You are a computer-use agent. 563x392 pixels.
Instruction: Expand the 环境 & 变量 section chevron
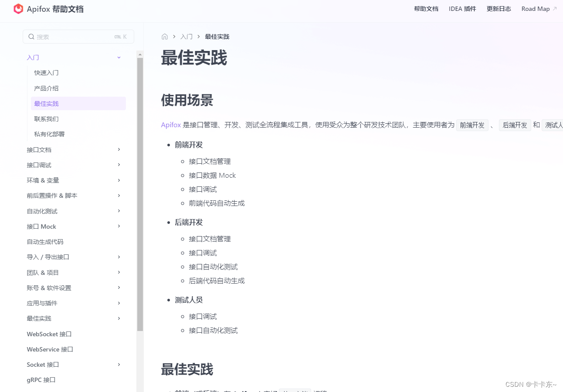click(x=119, y=180)
